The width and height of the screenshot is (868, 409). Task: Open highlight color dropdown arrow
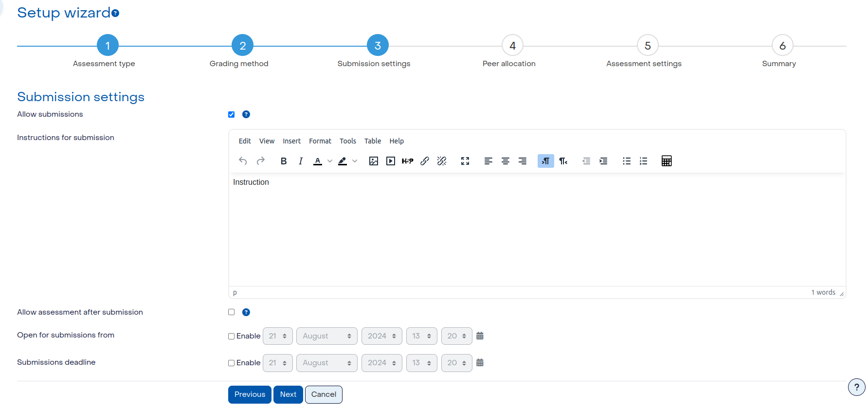[355, 161]
